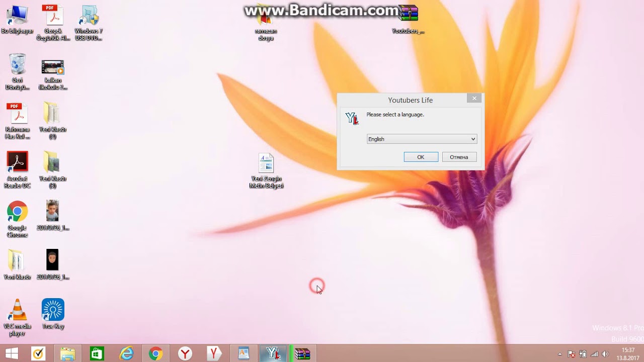Switch to WinRAR taskbar item
The image size is (644, 362).
tap(302, 353)
